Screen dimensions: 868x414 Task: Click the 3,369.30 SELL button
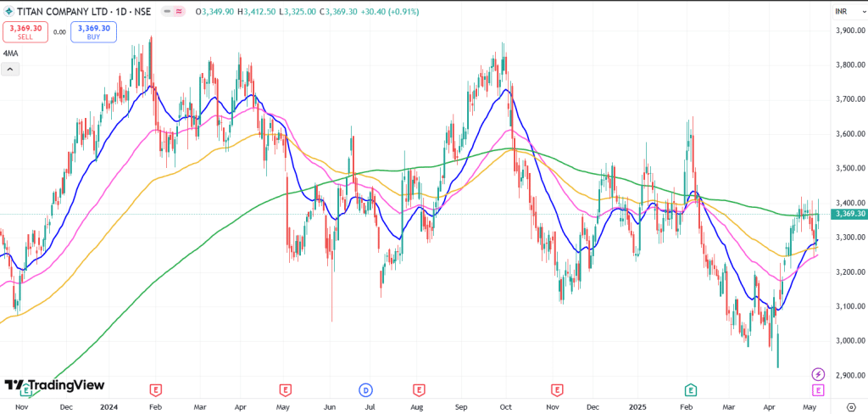coord(25,32)
